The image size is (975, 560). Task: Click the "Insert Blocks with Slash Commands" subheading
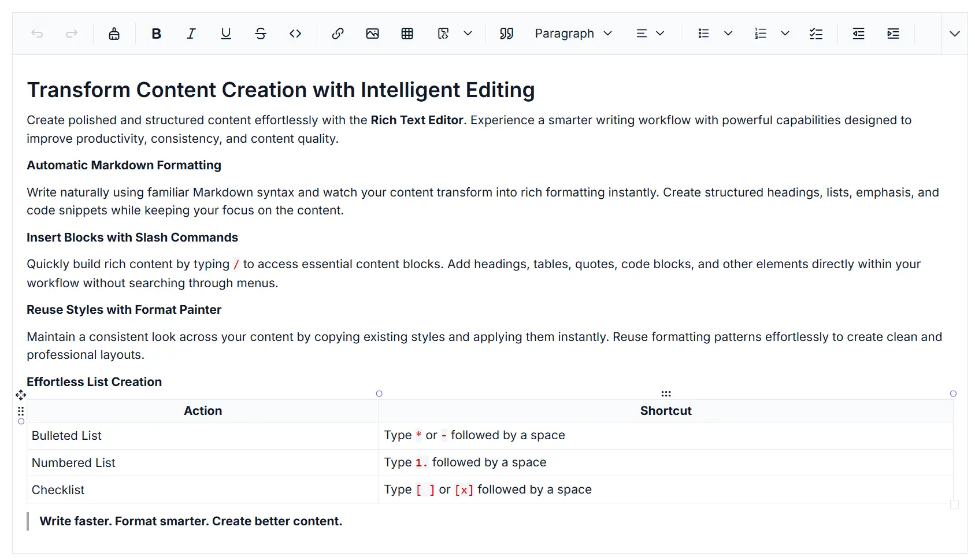(132, 238)
